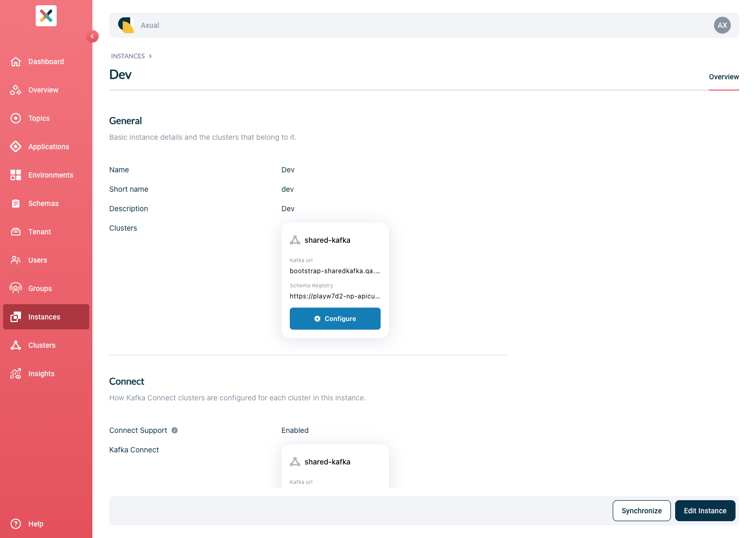Collapse the sidebar with the chevron button
Viewport: 756px width, 538px height.
[92, 36]
